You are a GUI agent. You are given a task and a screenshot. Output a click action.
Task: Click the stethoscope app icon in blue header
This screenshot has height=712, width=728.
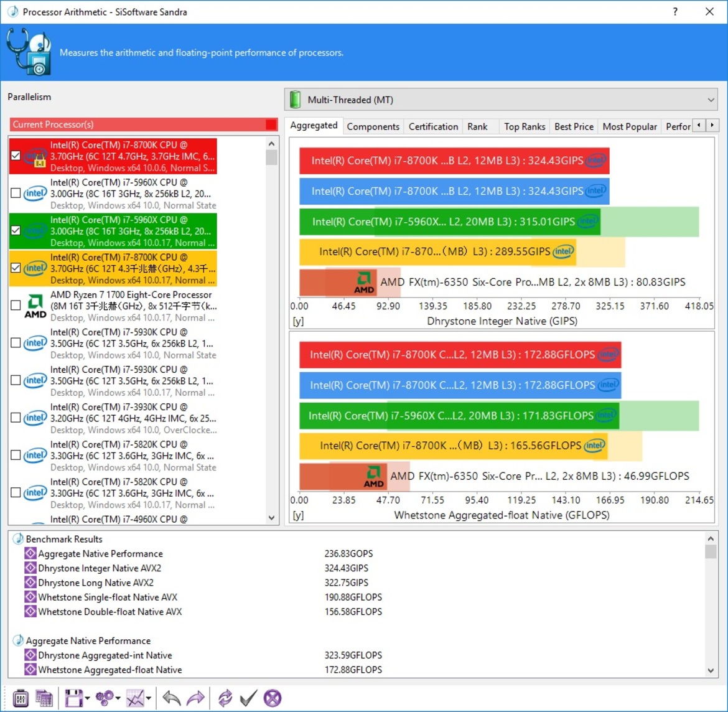[x=29, y=52]
